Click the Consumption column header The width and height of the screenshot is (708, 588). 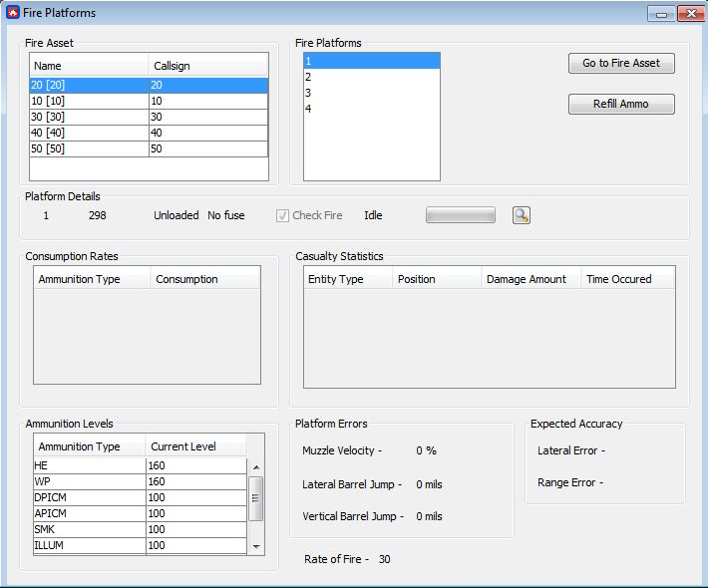[205, 279]
